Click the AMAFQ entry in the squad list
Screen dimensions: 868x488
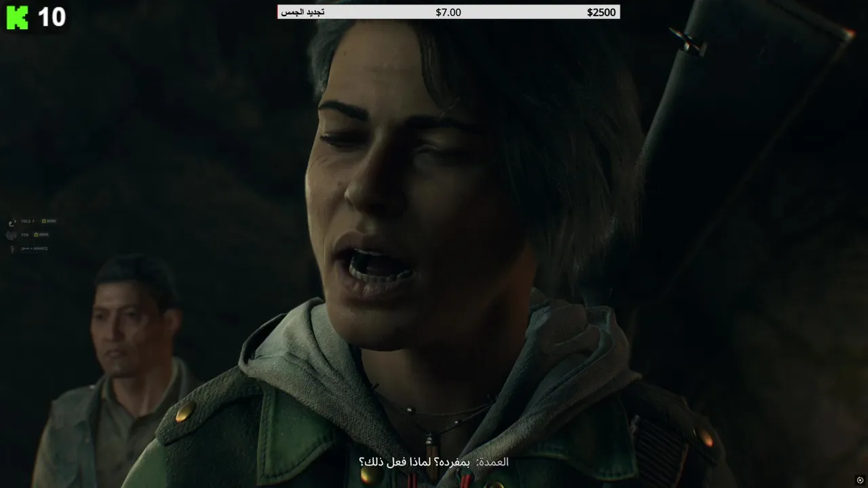pos(34,249)
